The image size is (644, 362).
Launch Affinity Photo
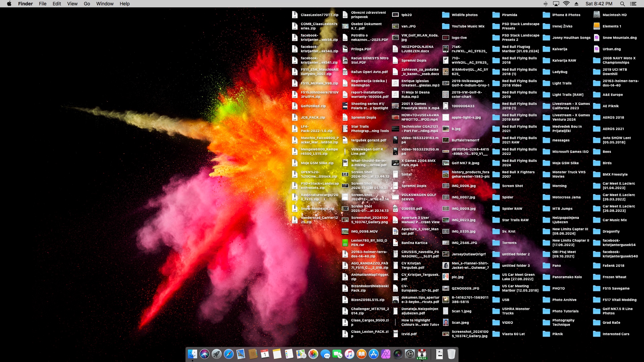click(x=385, y=354)
